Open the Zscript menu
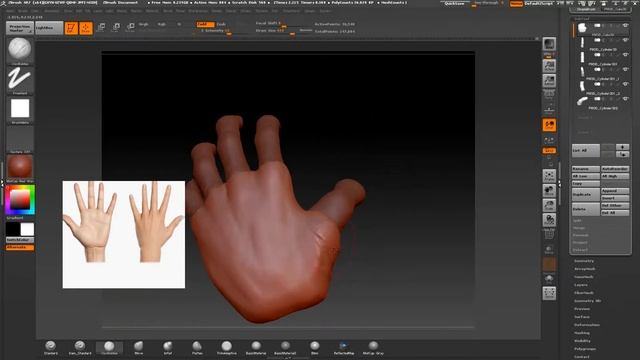Screen dimensions: 640x360 (x=325, y=11)
